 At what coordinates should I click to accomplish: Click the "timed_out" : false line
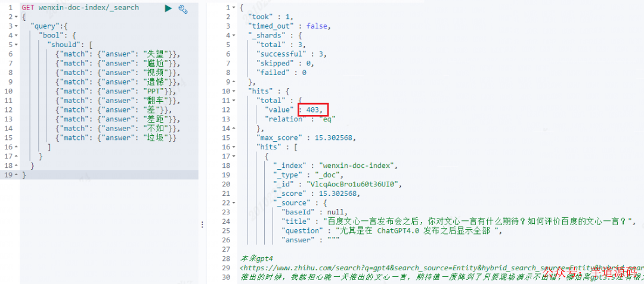tap(290, 26)
